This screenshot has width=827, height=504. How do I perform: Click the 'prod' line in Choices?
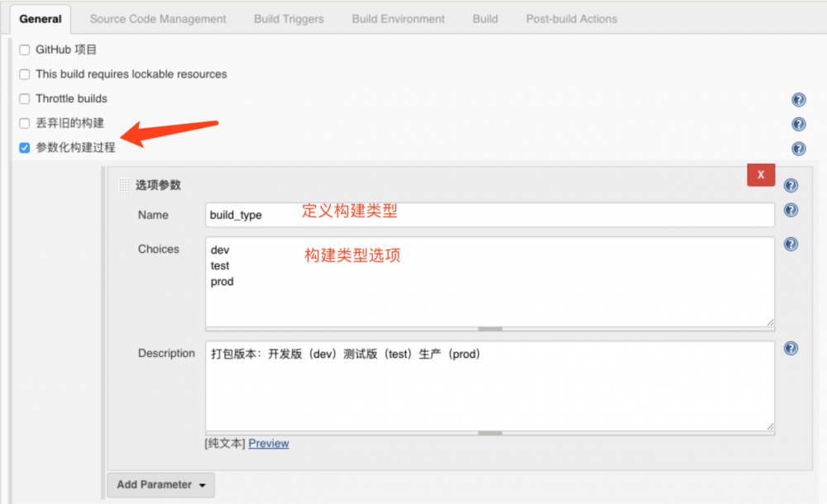point(222,282)
